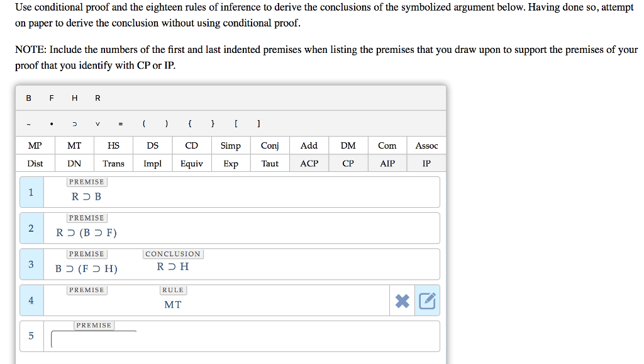Viewport: 644px width, 364px height.
Task: Apply the CP conditional proof rule
Action: [x=348, y=163]
